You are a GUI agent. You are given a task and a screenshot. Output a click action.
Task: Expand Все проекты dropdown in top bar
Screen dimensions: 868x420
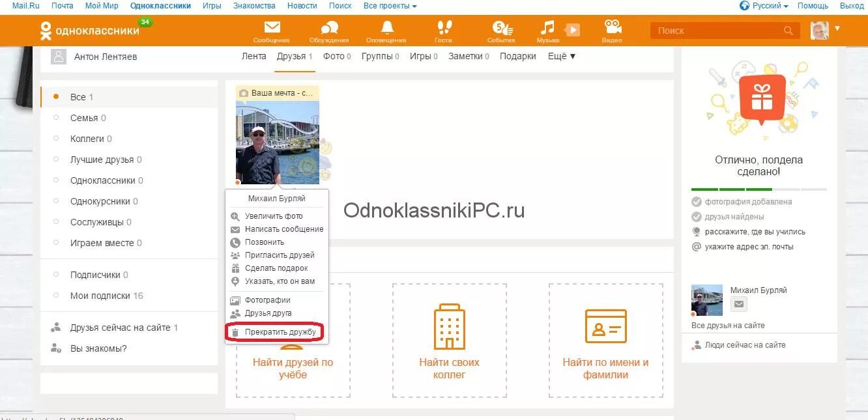coord(390,6)
